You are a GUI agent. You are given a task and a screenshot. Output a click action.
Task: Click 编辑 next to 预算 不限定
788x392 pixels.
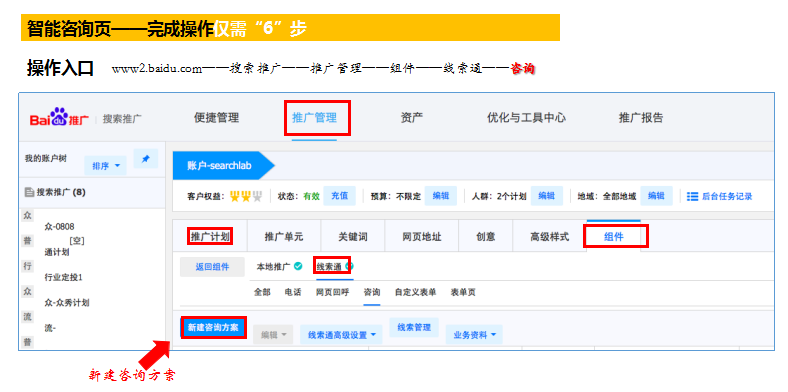point(441,196)
